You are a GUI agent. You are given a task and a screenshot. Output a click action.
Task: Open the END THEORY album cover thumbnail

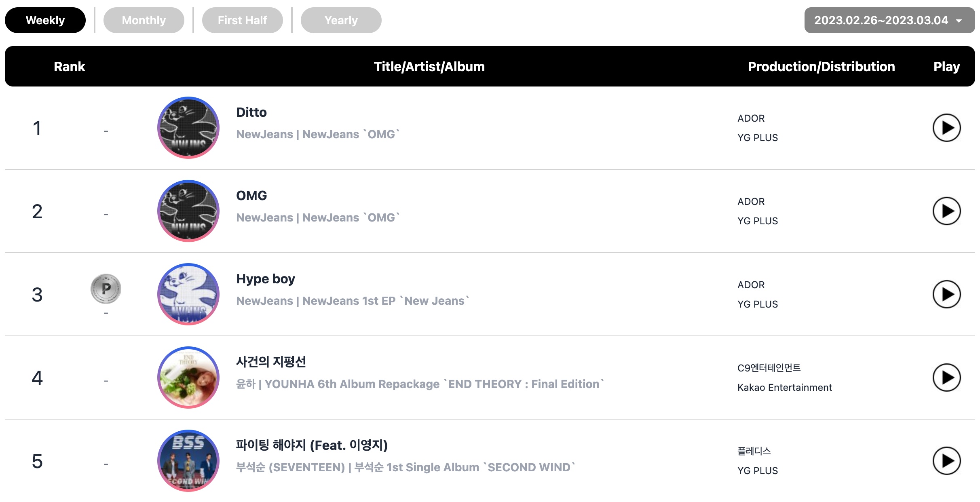[x=188, y=378]
